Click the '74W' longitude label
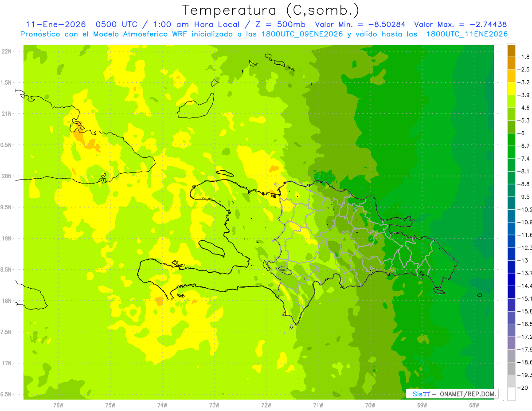532x411 pixels. 162,405
